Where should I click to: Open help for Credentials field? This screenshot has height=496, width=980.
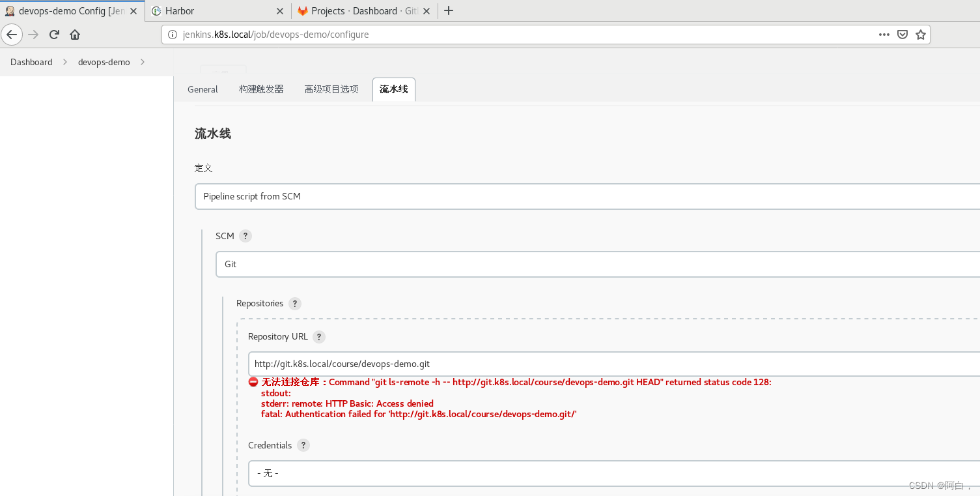click(303, 445)
